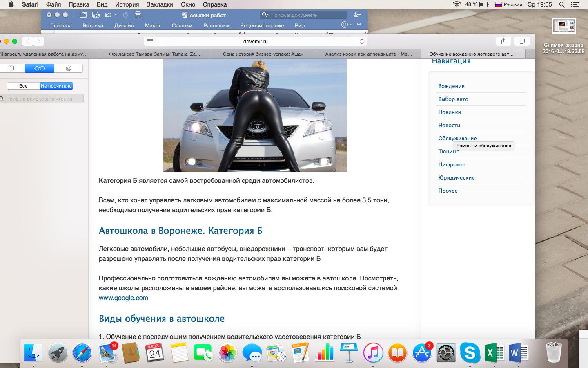Launch Launchpad from the dock
The image size is (588, 368).
pos(58,352)
